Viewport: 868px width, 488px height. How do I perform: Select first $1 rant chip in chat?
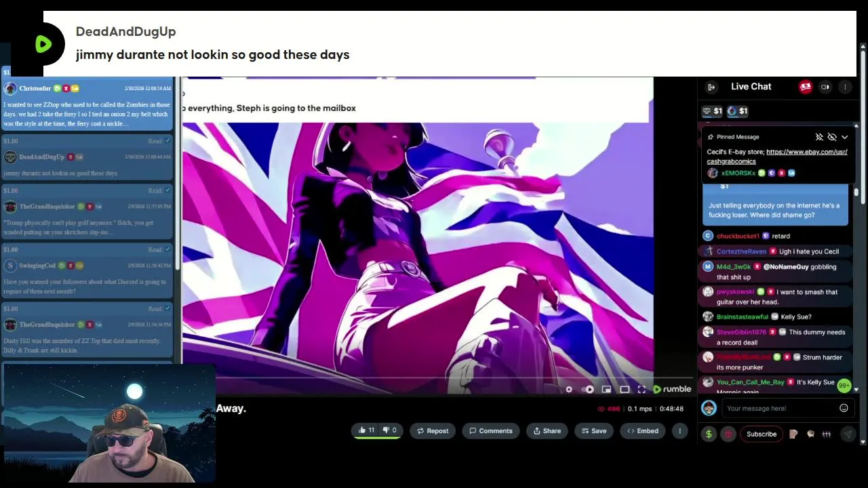click(712, 111)
